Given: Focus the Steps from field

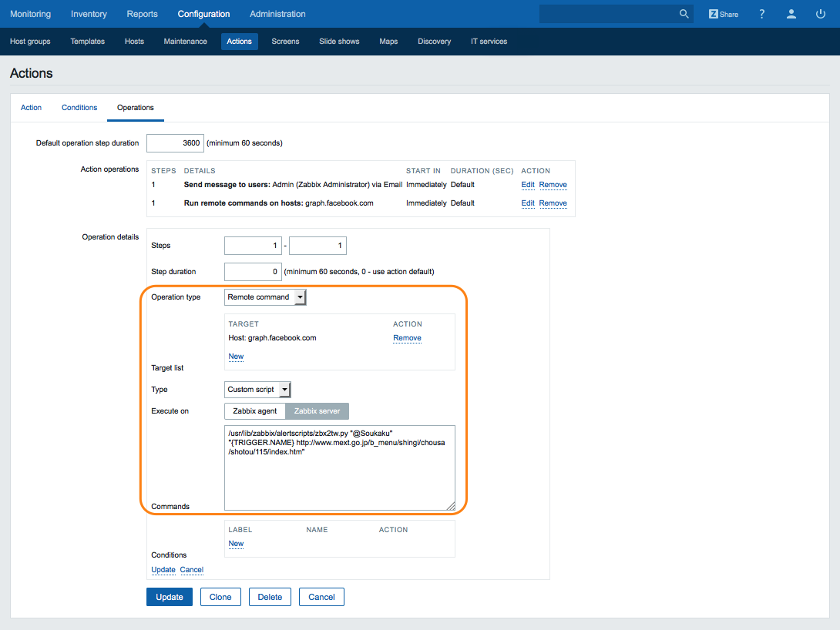Looking at the screenshot, I should pos(253,246).
